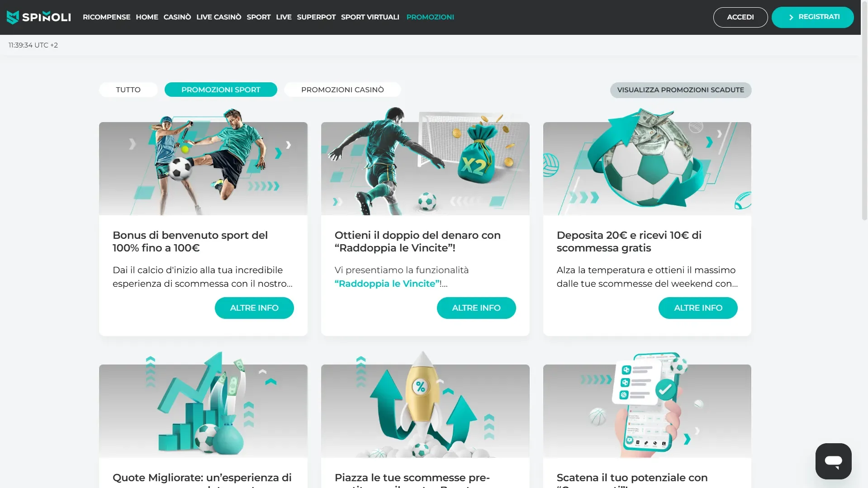Select the Tutto filter
The width and height of the screenshot is (868, 488).
[128, 90]
